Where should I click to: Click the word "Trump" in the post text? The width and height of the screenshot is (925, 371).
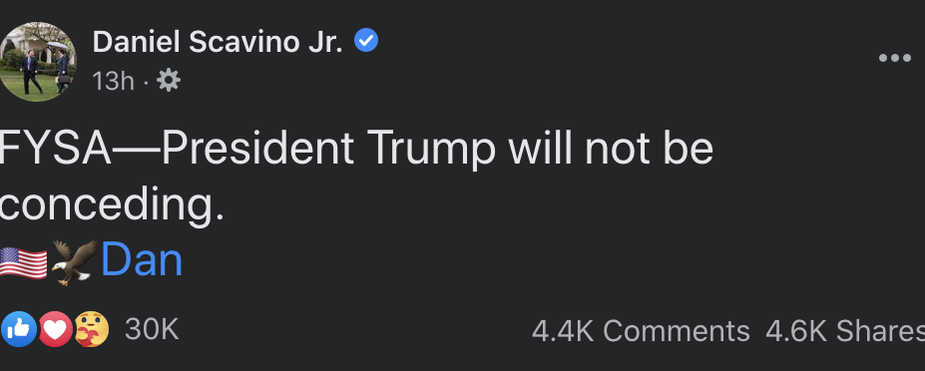tap(431, 151)
